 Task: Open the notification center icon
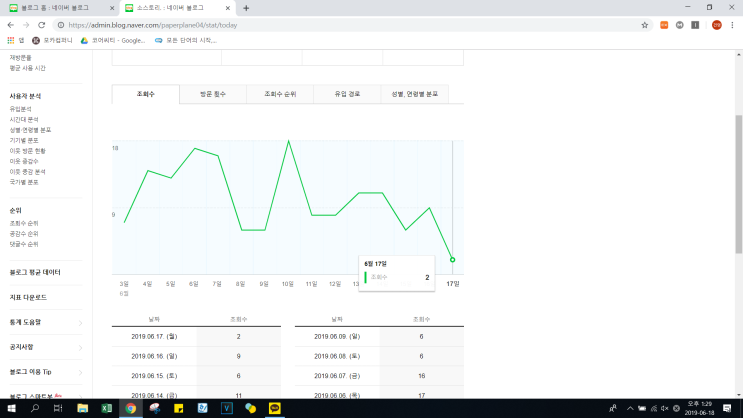727,408
